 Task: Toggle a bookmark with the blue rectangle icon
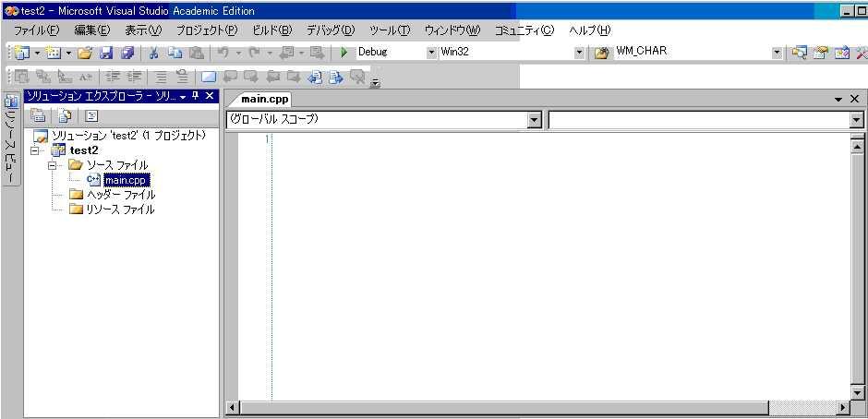point(208,77)
